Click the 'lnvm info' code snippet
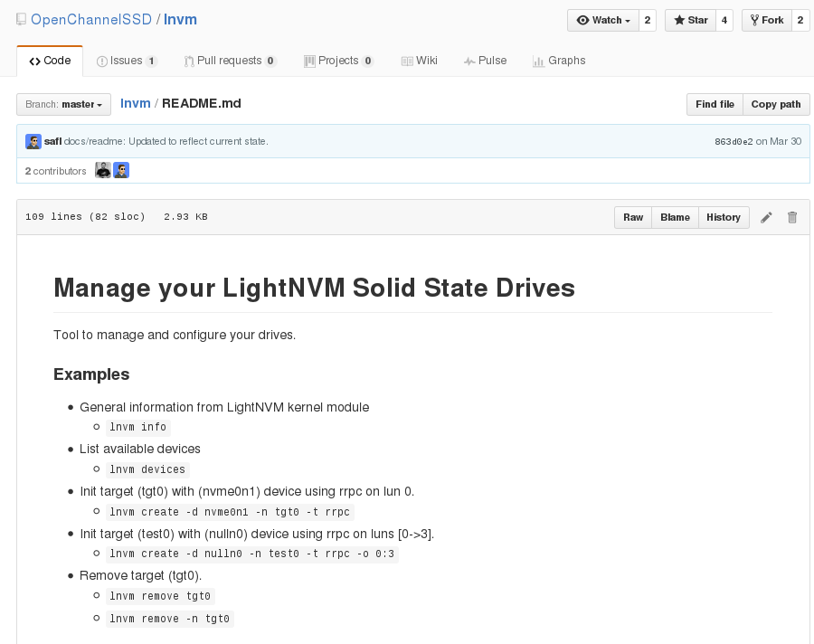 (x=138, y=427)
